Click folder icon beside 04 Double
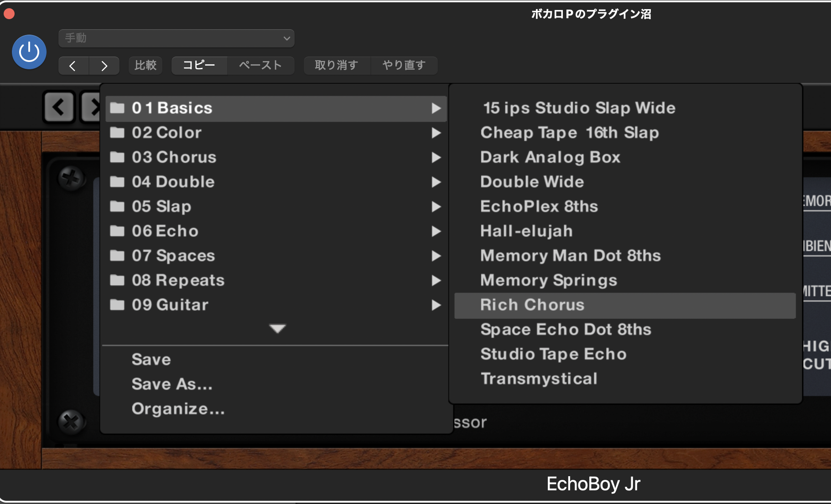The width and height of the screenshot is (831, 504). click(117, 182)
